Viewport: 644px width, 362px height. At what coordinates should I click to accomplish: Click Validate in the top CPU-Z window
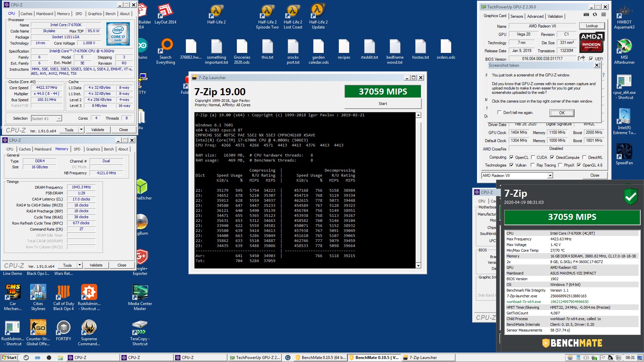(x=98, y=130)
